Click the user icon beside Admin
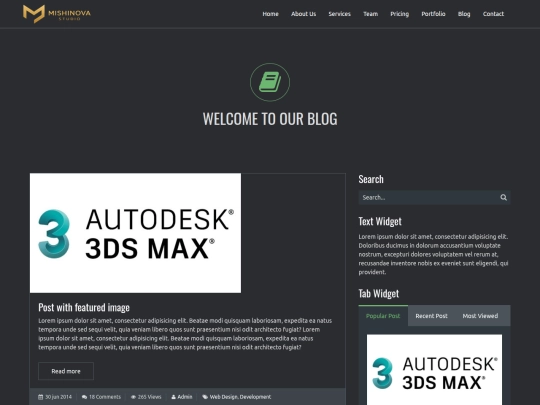Screen dimensions: 540x405 click(173, 397)
